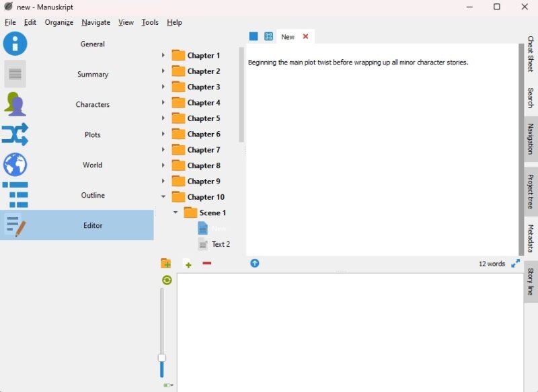Switch to Outline view via its sidebar icon

pos(15,195)
